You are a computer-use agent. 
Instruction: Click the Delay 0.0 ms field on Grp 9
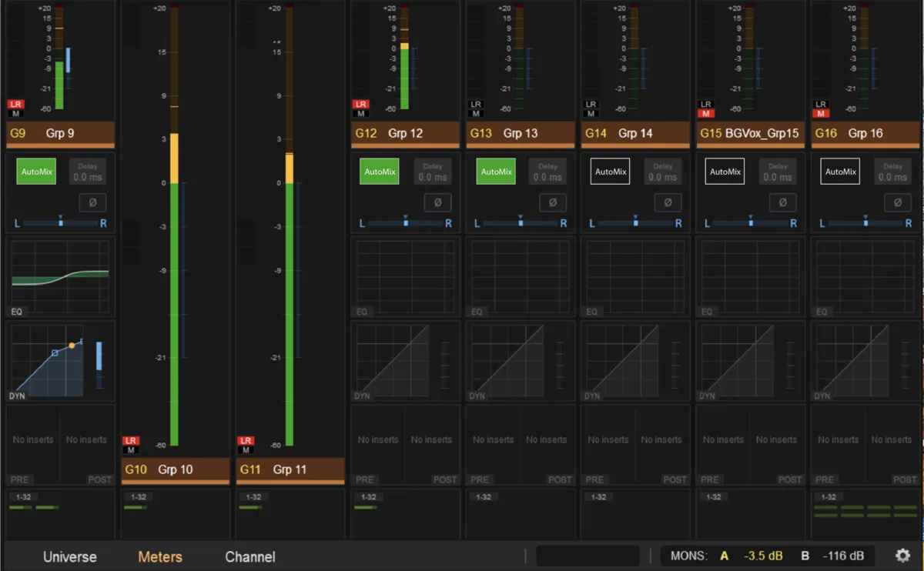pyautogui.click(x=87, y=172)
